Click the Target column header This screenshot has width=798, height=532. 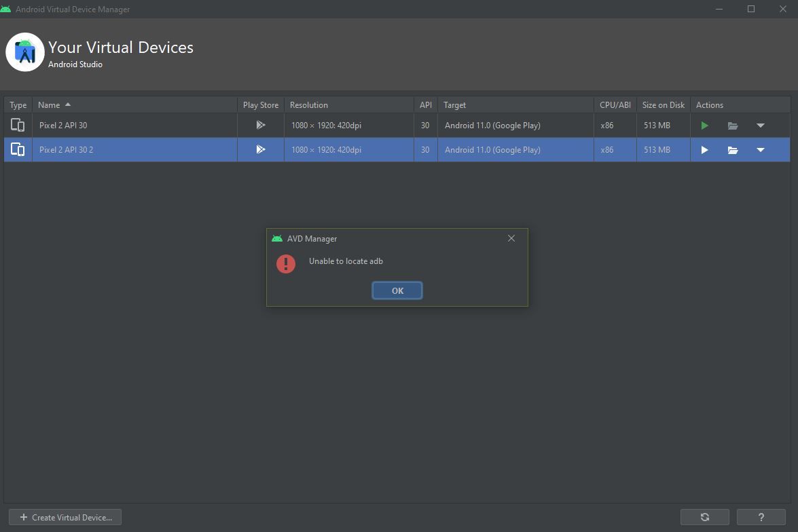(455, 105)
